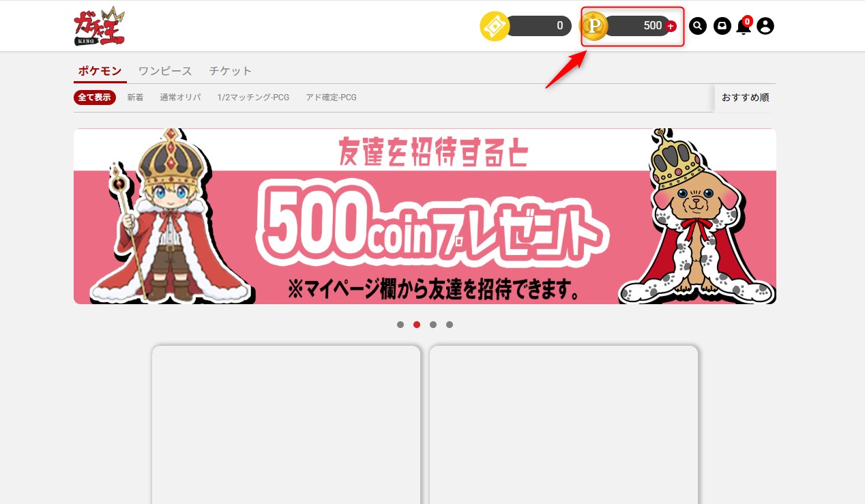This screenshot has height=504, width=865.
Task: Open the prize box icon
Action: coord(721,26)
